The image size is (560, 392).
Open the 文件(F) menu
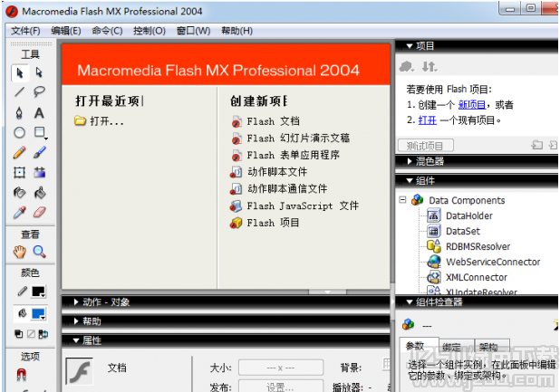(x=25, y=31)
